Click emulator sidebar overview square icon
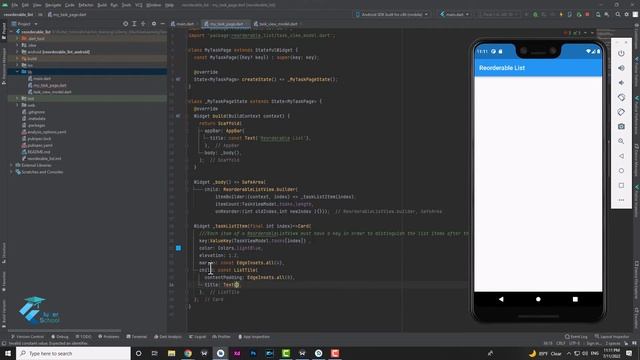The width and height of the screenshot is (640, 360). coord(621,185)
